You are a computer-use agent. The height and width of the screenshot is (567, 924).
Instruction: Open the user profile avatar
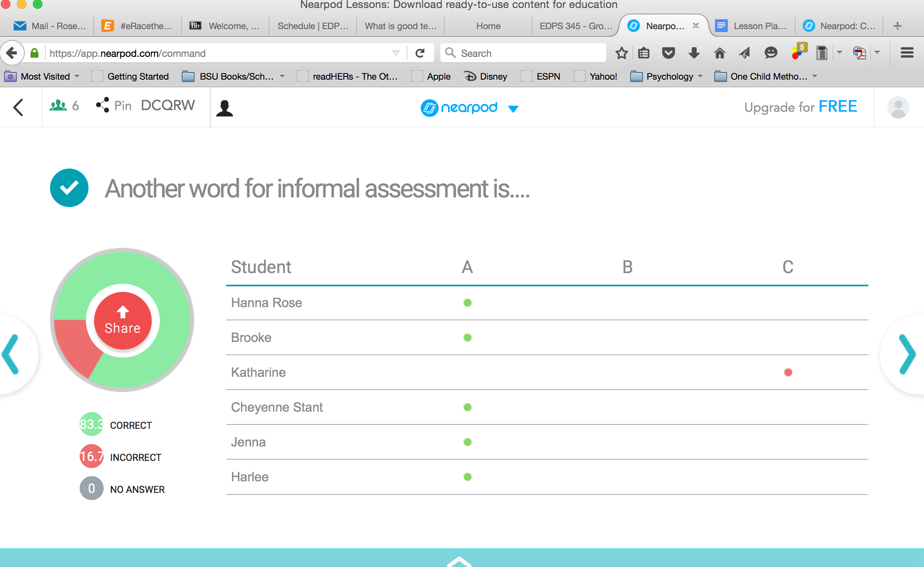click(x=898, y=107)
